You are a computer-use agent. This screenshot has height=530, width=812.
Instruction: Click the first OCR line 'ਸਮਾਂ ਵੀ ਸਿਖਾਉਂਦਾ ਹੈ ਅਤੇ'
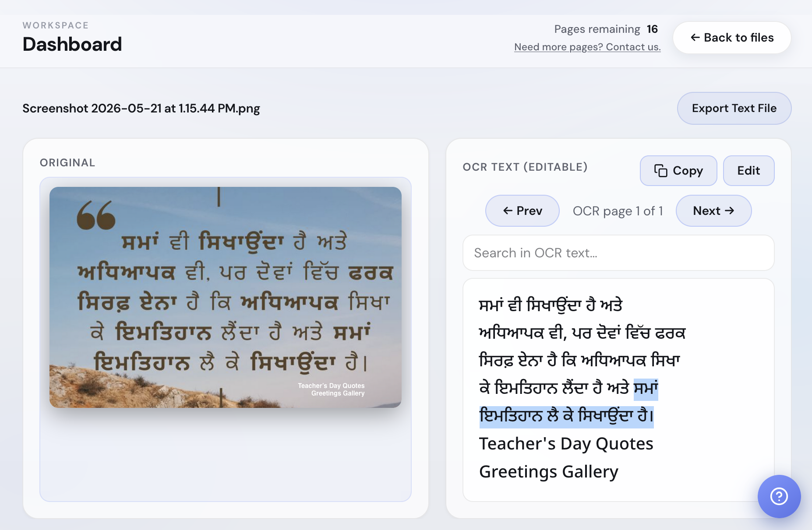coord(551,305)
